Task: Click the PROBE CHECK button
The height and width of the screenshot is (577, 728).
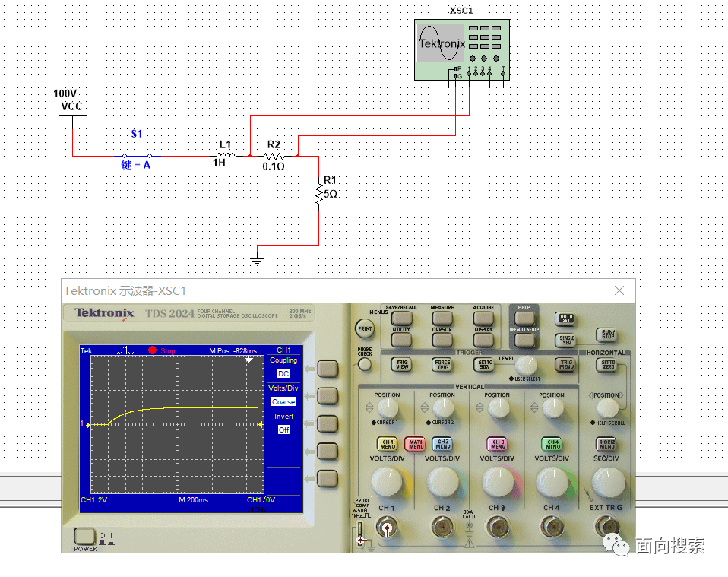Action: pyautogui.click(x=365, y=364)
